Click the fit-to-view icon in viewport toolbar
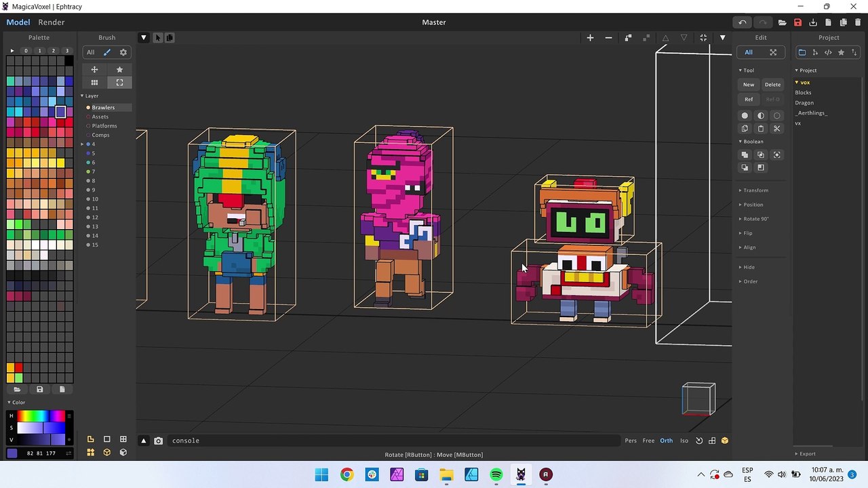Image resolution: width=868 pixels, height=488 pixels. 703,38
